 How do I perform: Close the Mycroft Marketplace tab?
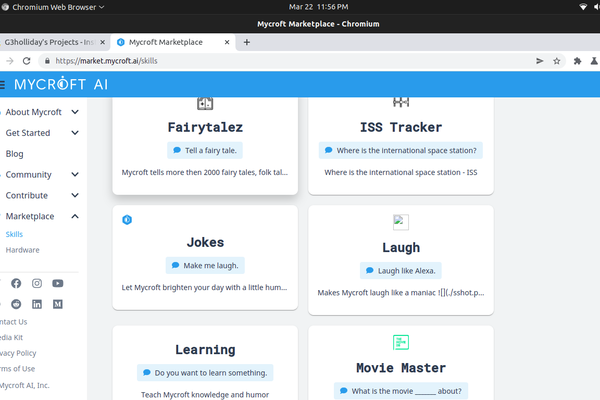(x=227, y=42)
